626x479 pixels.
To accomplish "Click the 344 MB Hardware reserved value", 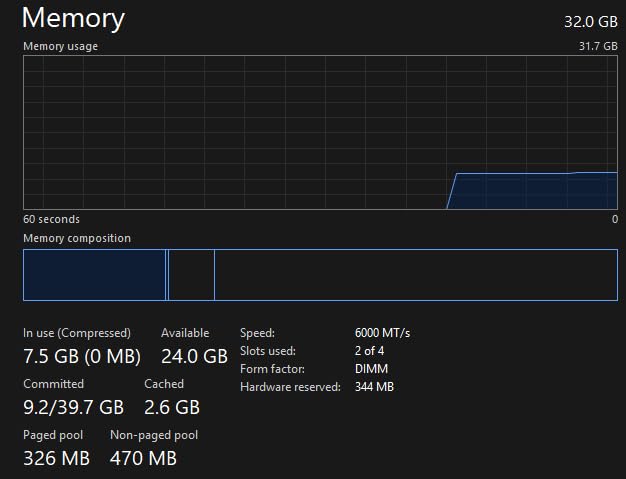I will click(374, 387).
